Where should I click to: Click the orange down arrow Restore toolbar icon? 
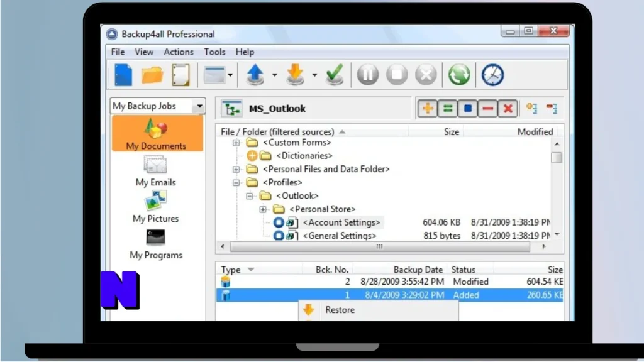[295, 75]
